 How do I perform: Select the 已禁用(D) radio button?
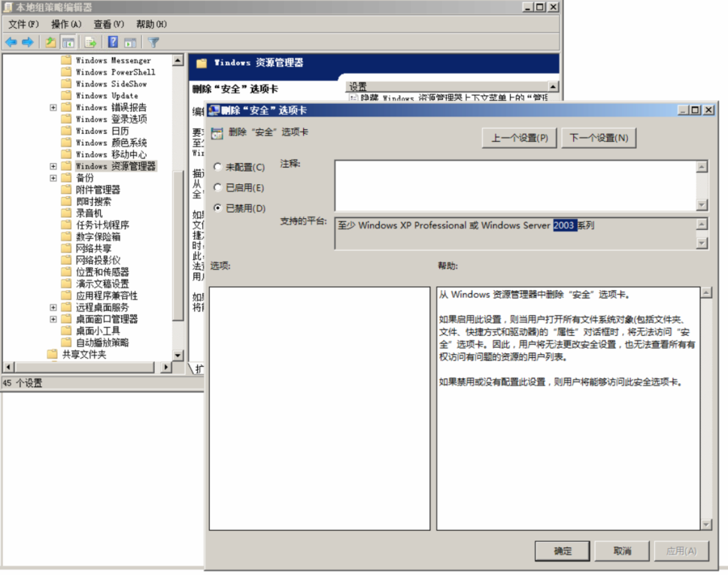(x=217, y=208)
